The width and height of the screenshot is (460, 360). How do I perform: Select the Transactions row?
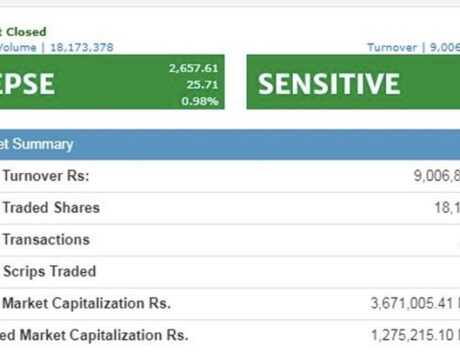[x=230, y=240]
